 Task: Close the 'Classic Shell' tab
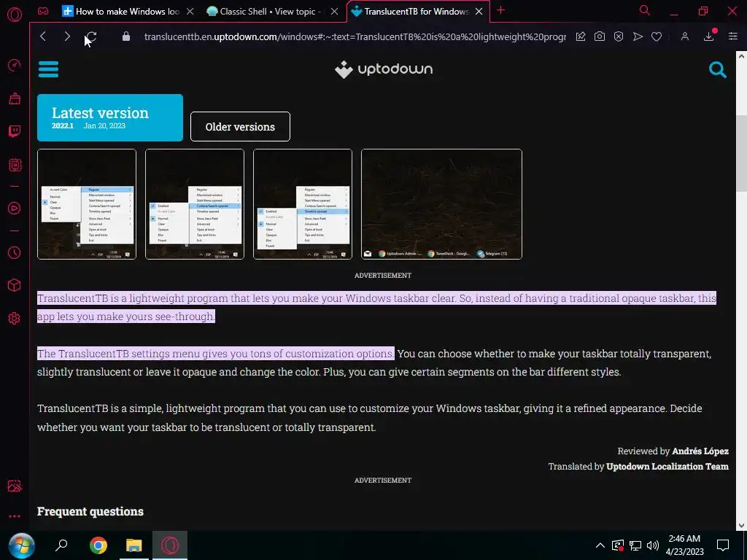pos(334,12)
